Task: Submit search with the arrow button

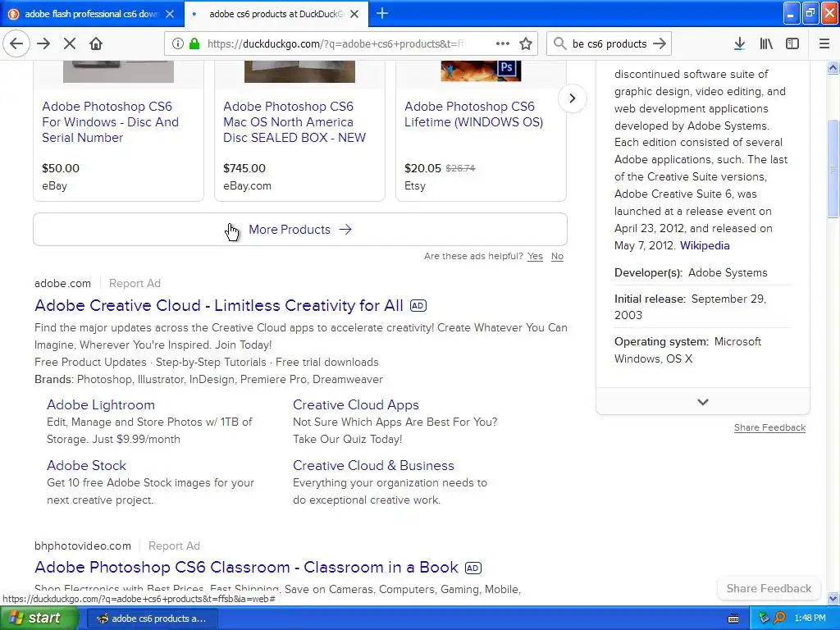Action: tap(660, 43)
